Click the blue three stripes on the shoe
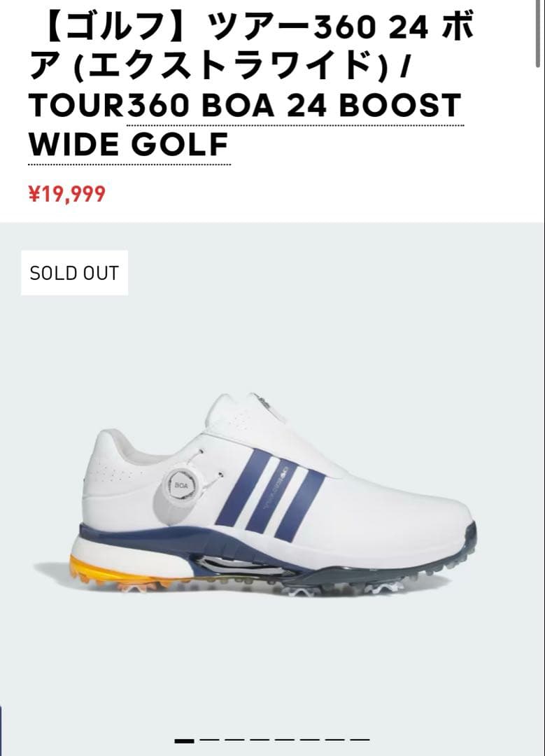 pyautogui.click(x=270, y=489)
